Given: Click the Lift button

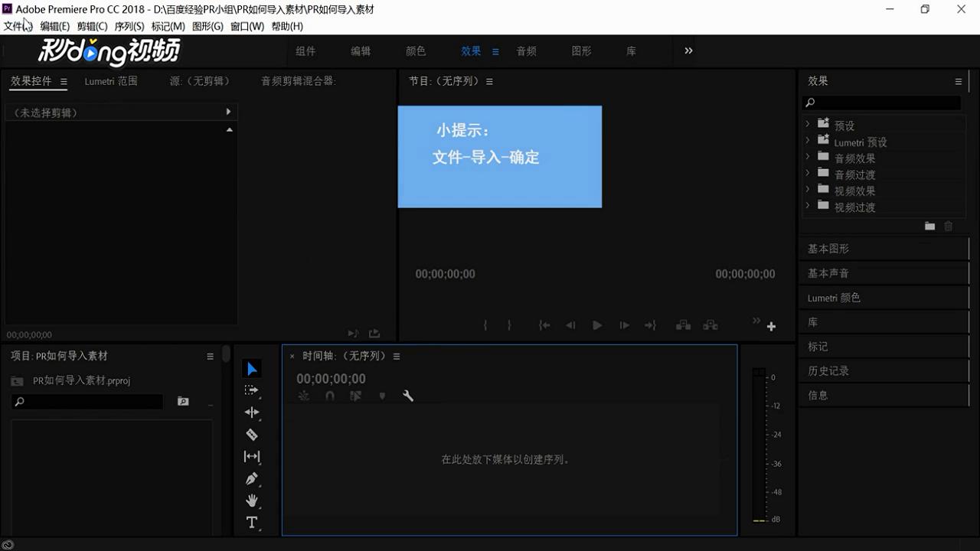Looking at the screenshot, I should pos(683,325).
